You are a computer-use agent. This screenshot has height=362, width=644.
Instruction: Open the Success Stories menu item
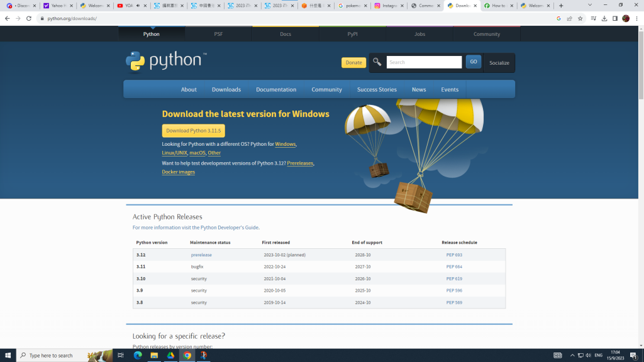[377, 89]
